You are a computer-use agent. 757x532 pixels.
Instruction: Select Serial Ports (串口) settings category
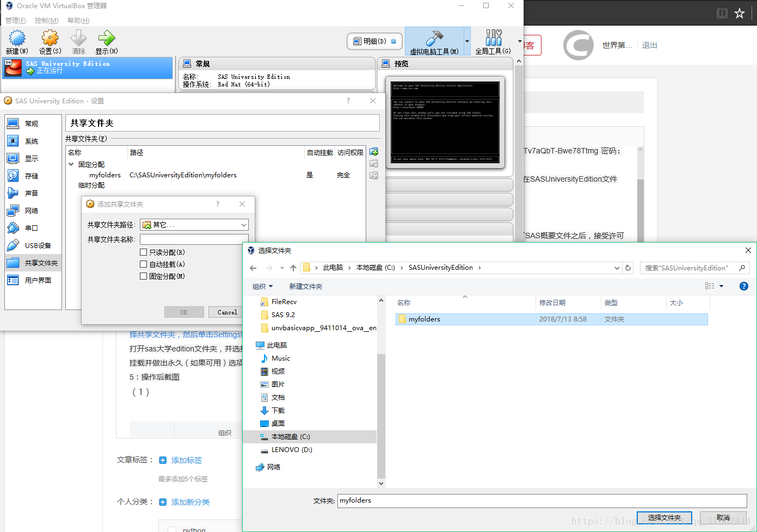click(33, 228)
